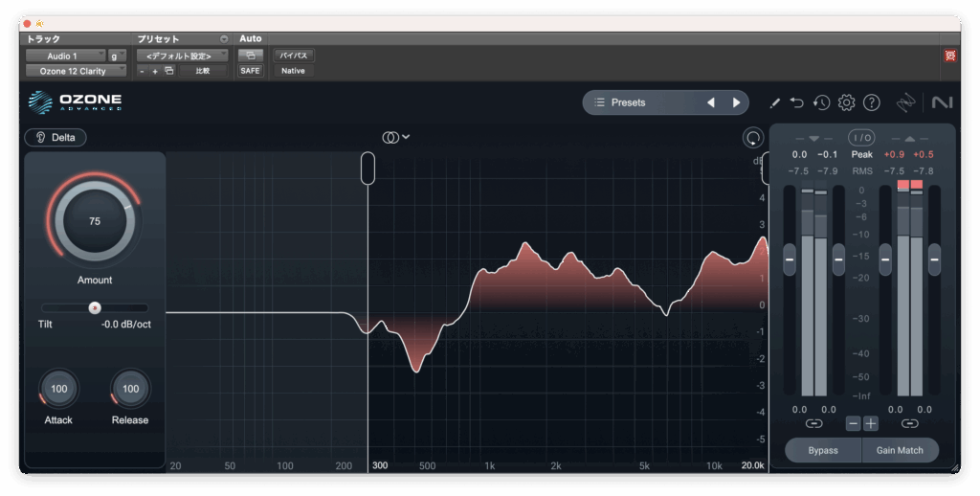Click the pencil edit icon
The height and width of the screenshot is (496, 980).
click(x=775, y=102)
